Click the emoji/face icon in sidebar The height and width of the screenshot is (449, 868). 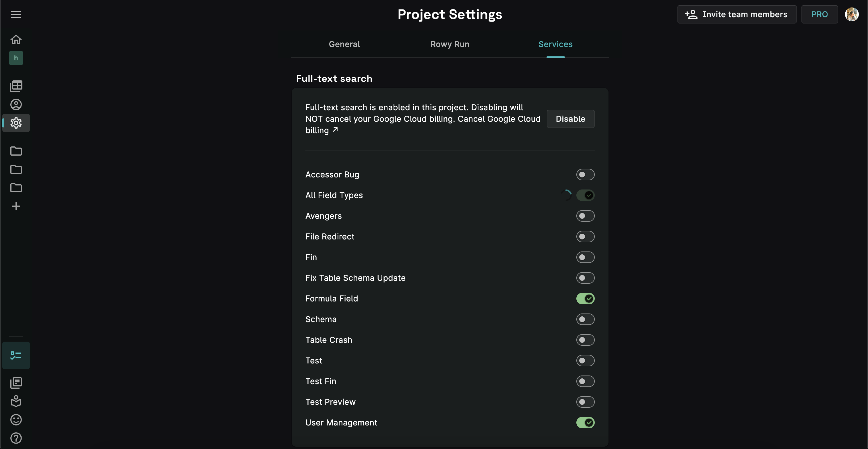[16, 419]
